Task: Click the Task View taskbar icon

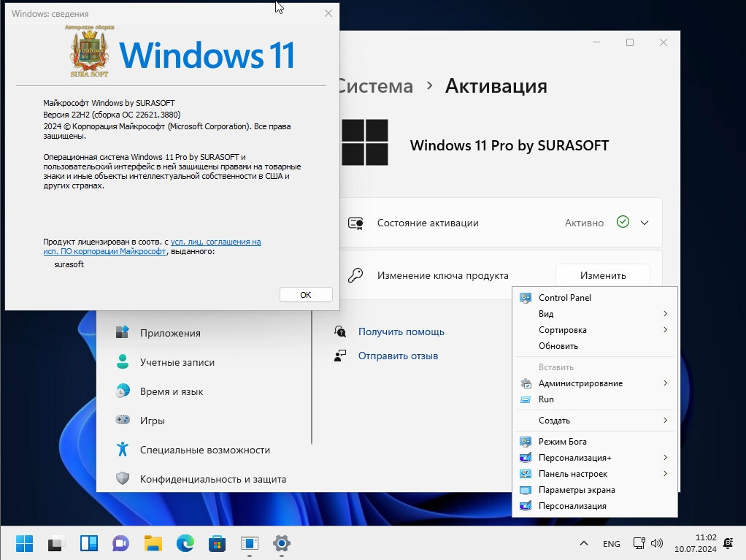Action: click(x=56, y=543)
